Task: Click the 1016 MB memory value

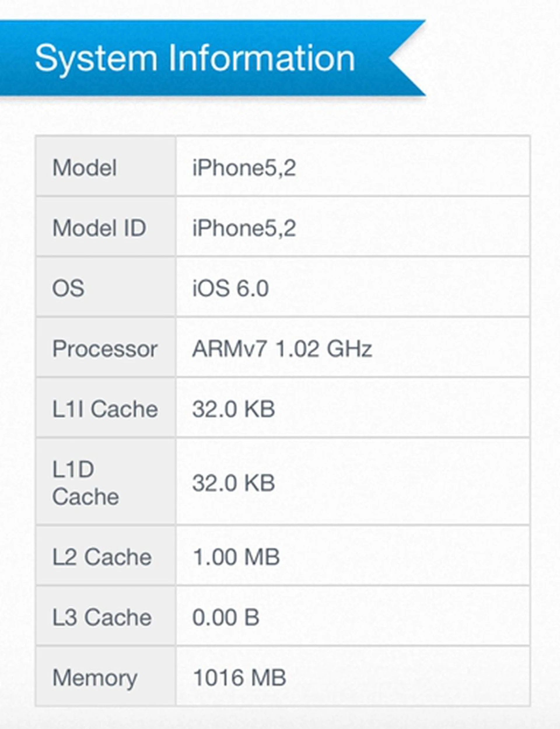Action: [x=239, y=677]
